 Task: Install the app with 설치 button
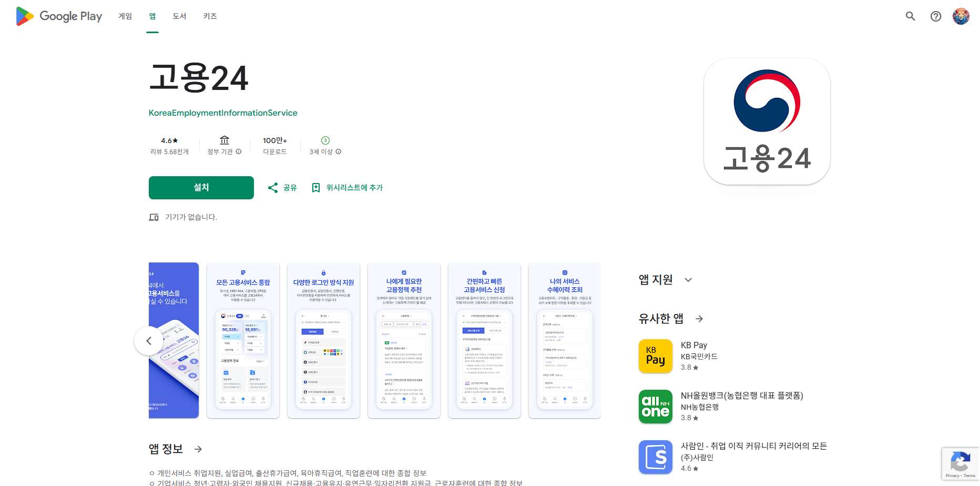point(201,188)
